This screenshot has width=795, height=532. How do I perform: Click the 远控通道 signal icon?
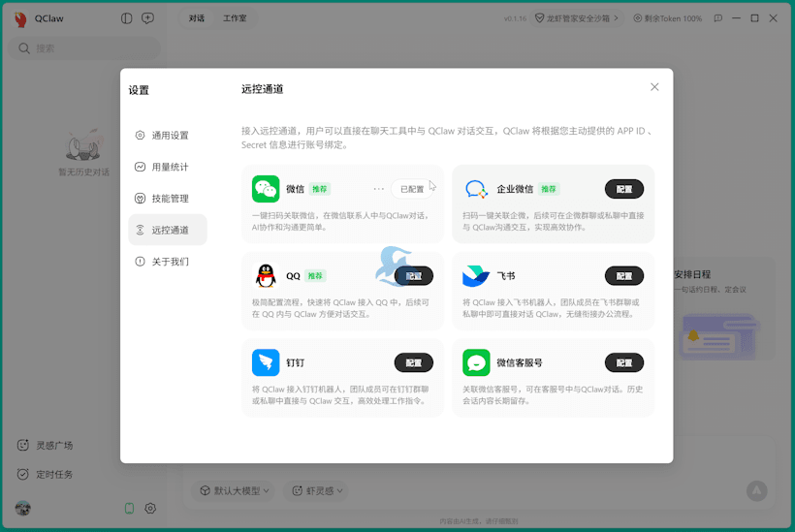point(140,230)
